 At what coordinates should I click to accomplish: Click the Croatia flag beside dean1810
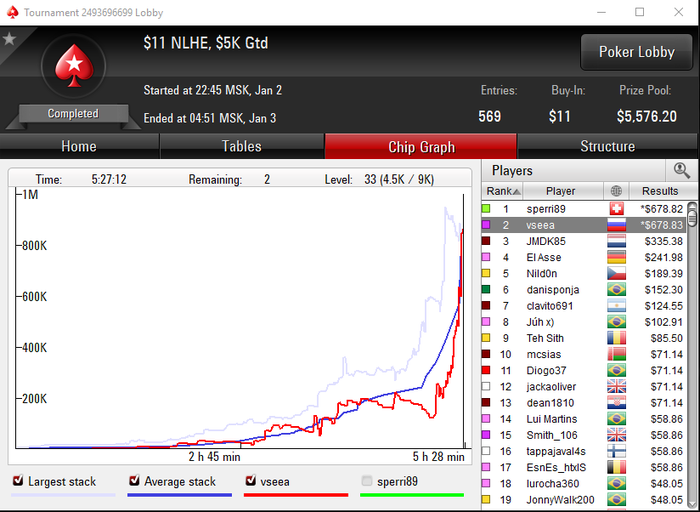616,403
